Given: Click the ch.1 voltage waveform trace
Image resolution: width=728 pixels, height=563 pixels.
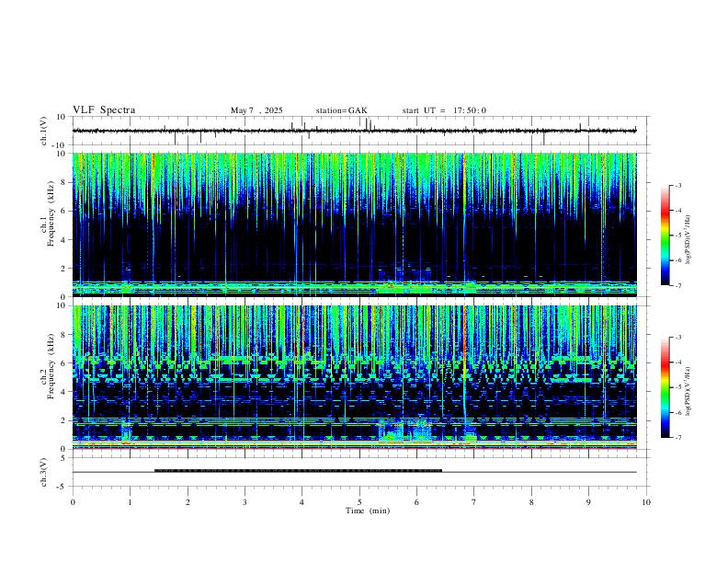Looking at the screenshot, I should (354, 131).
